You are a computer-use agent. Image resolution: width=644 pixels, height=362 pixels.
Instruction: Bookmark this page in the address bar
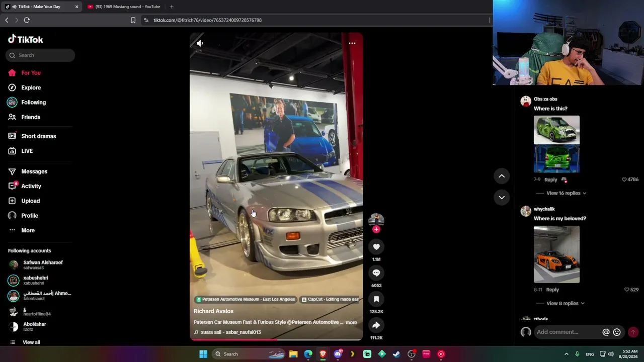[133, 20]
